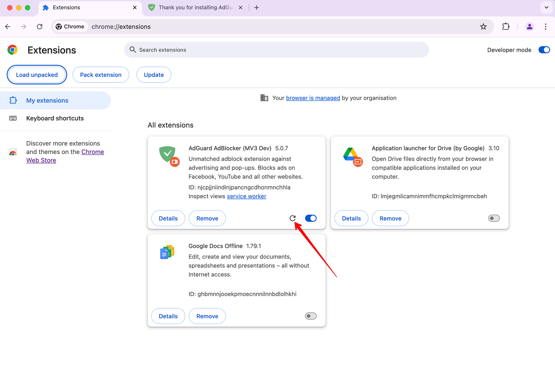Click the Chrome browser logo icon
Image resolution: width=555 pixels, height=392 pixels.
pos(12,50)
